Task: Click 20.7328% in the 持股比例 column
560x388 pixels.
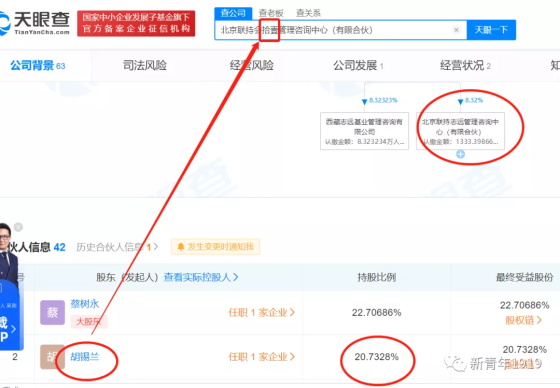Action: [x=376, y=357]
